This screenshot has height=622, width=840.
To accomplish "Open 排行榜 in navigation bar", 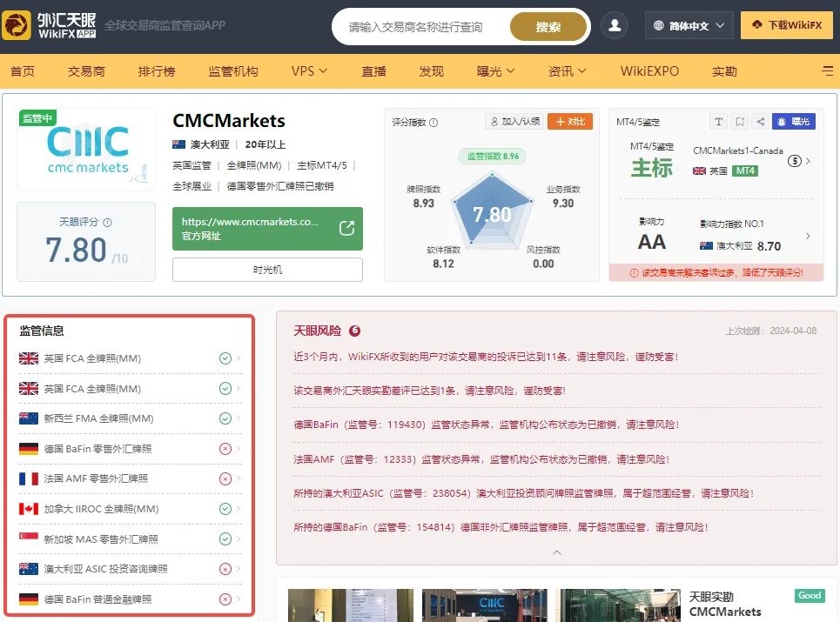I will click(x=157, y=70).
